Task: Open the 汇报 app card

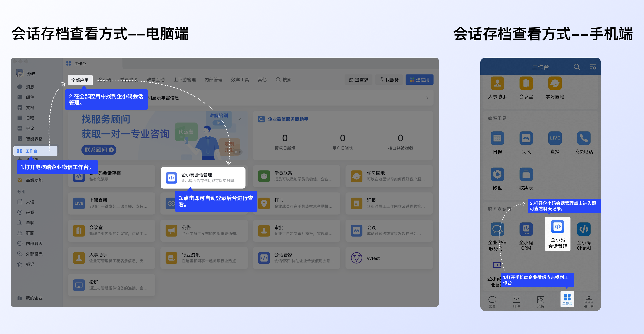Action: [x=389, y=203]
